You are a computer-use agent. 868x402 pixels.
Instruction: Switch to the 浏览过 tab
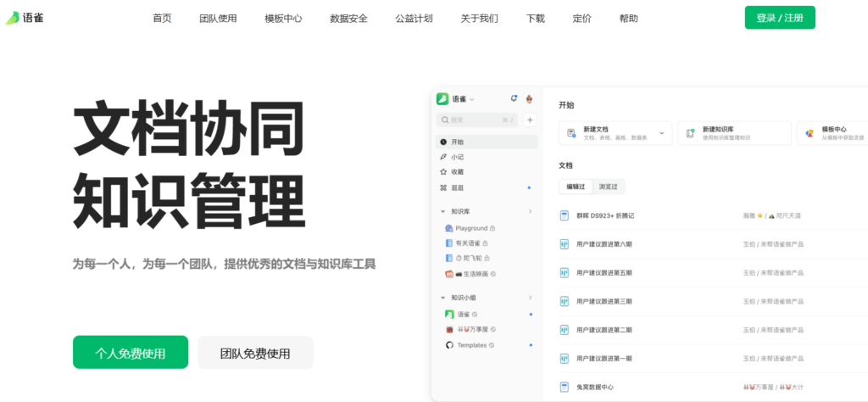point(608,187)
